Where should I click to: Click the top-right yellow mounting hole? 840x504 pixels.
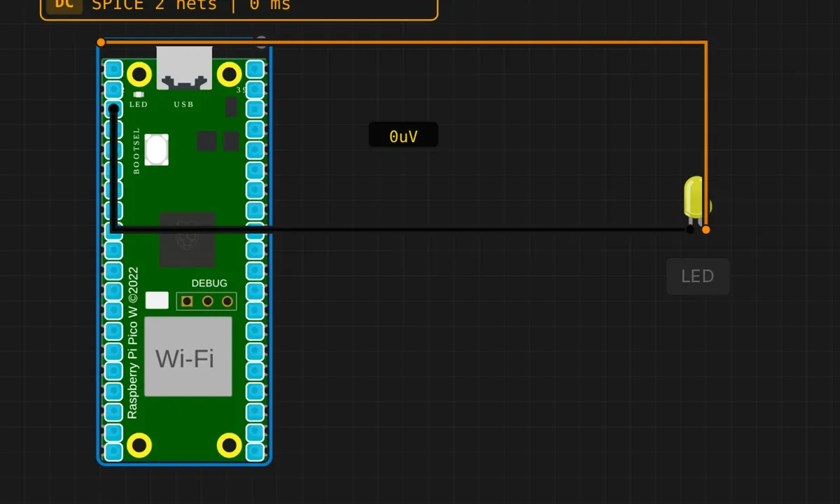tap(230, 74)
